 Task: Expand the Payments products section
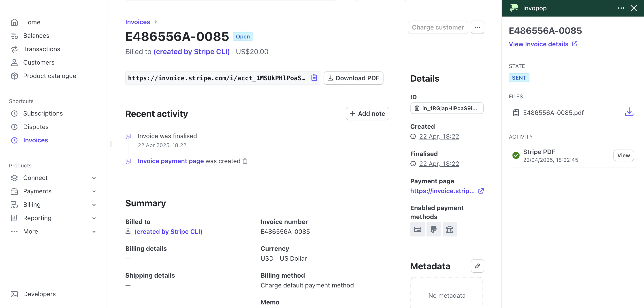(94, 191)
